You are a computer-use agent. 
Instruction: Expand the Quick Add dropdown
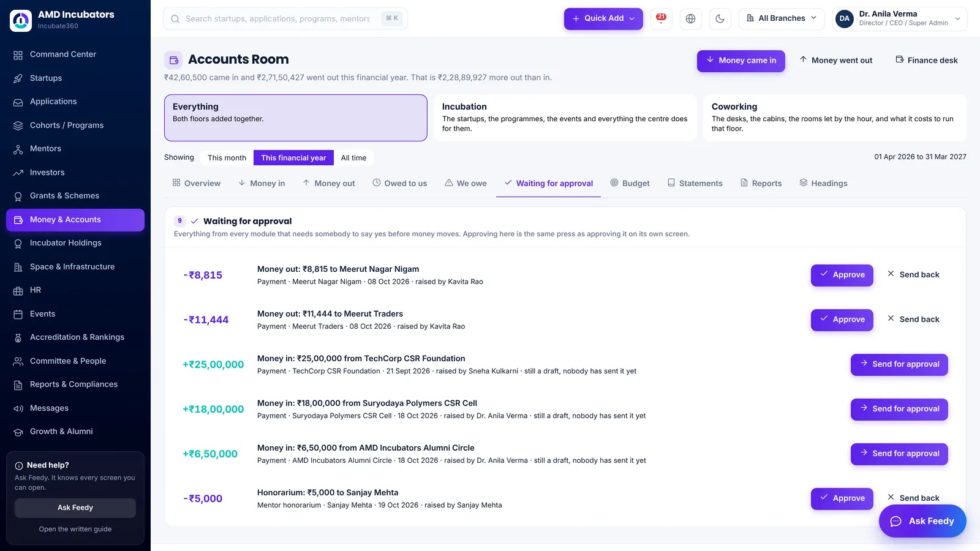tap(603, 18)
